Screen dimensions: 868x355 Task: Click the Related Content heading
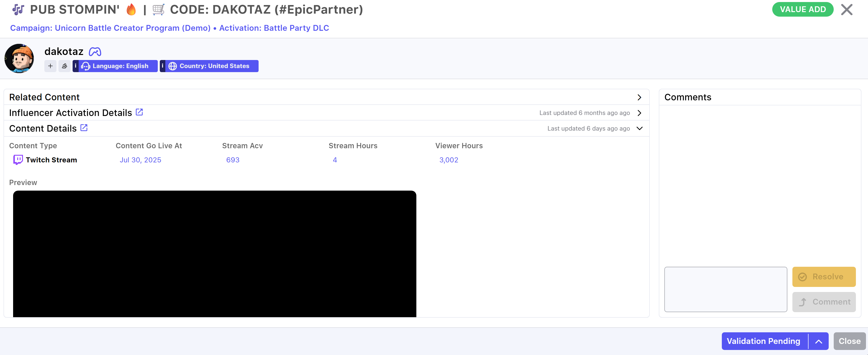coord(44,97)
